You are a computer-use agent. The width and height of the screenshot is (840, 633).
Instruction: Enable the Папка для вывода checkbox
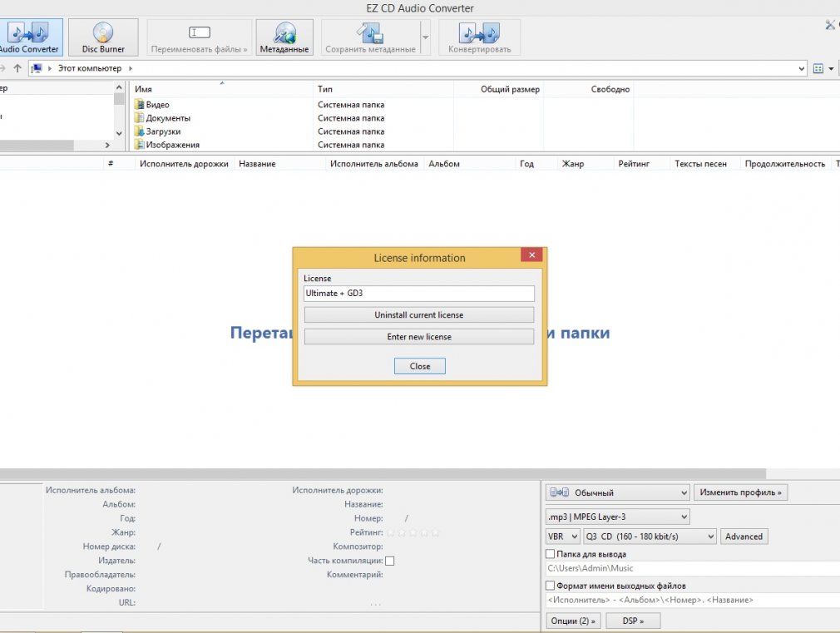pyautogui.click(x=551, y=554)
